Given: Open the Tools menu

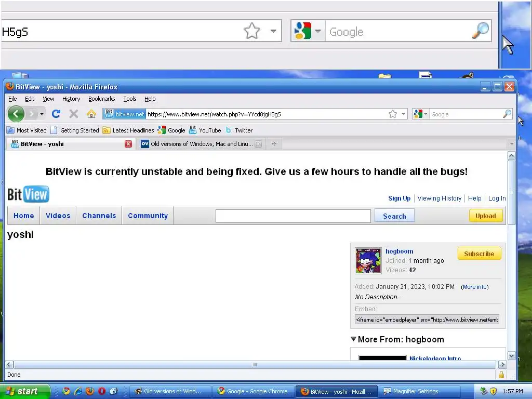Looking at the screenshot, I should tap(129, 99).
